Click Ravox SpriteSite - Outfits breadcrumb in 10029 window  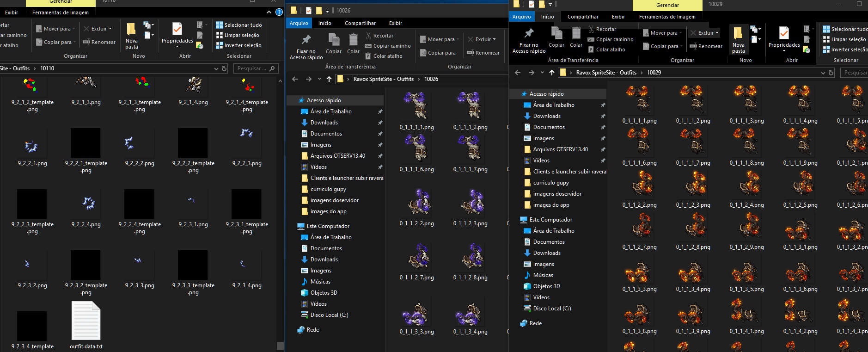coord(606,73)
